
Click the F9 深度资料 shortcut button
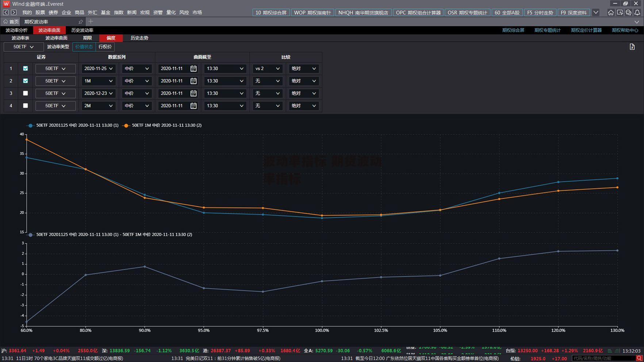point(574,12)
